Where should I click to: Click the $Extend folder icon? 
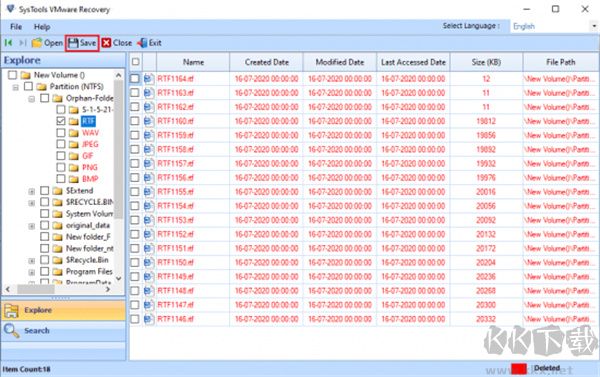tap(58, 191)
